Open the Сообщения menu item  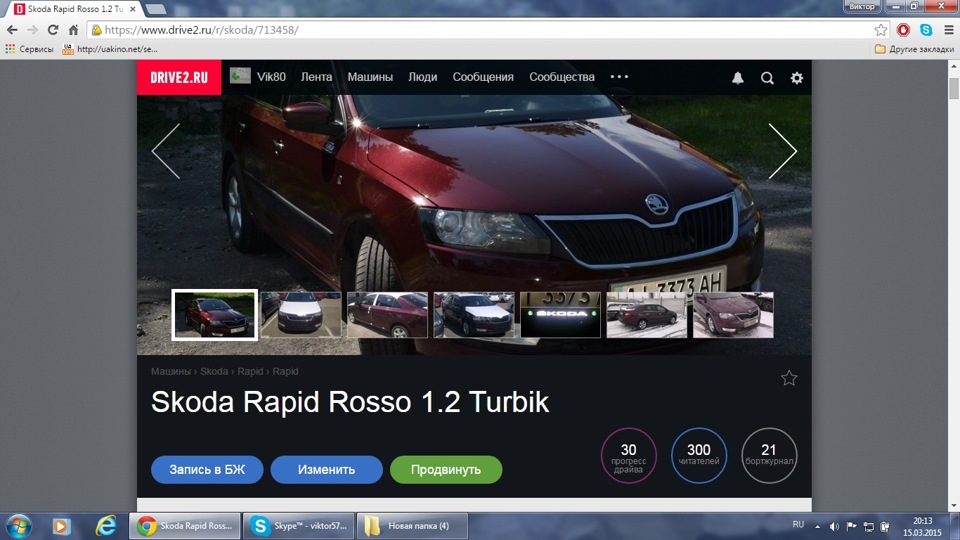pos(483,77)
